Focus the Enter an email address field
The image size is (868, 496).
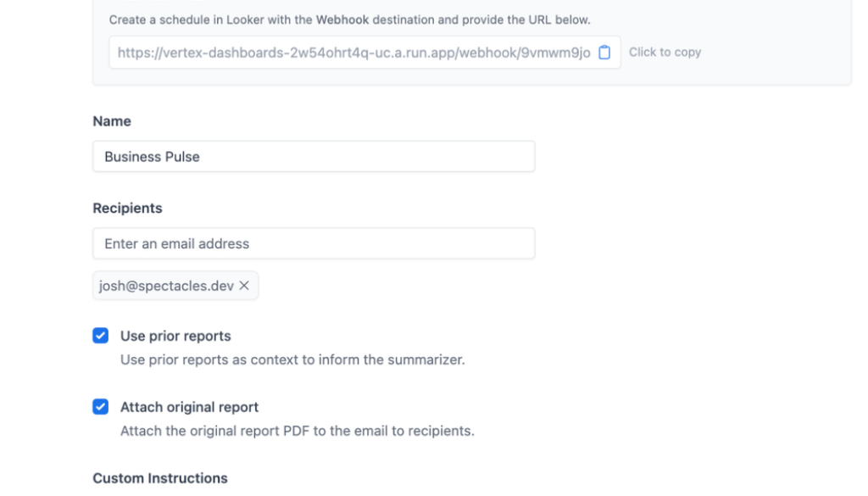(314, 243)
